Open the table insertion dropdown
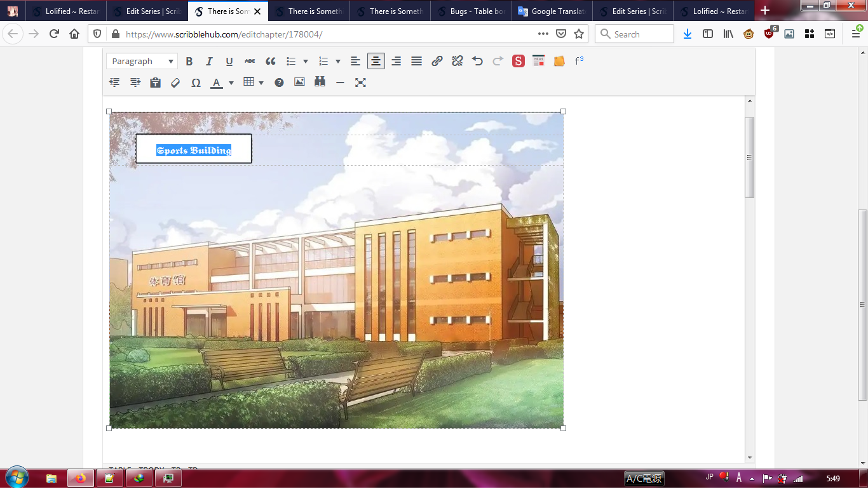Screen dimensions: 868x501 [x=261, y=82]
